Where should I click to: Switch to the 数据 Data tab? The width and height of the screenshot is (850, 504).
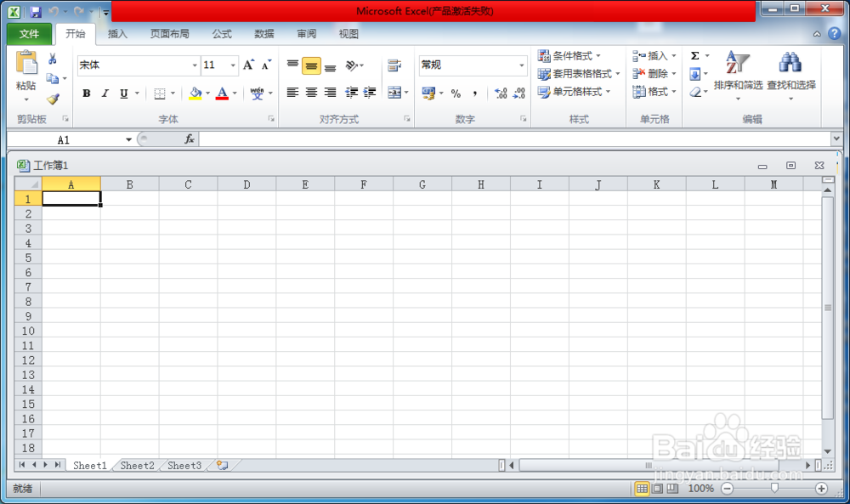click(x=264, y=34)
